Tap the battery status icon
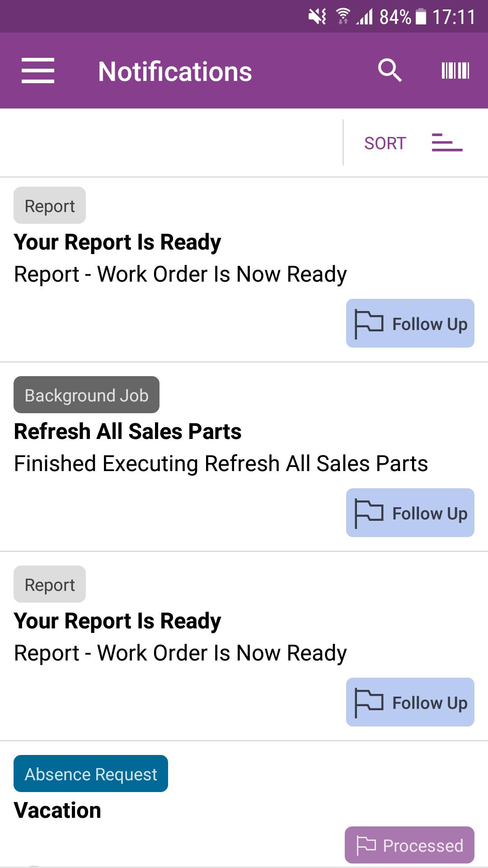This screenshot has height=868, width=488. click(421, 17)
